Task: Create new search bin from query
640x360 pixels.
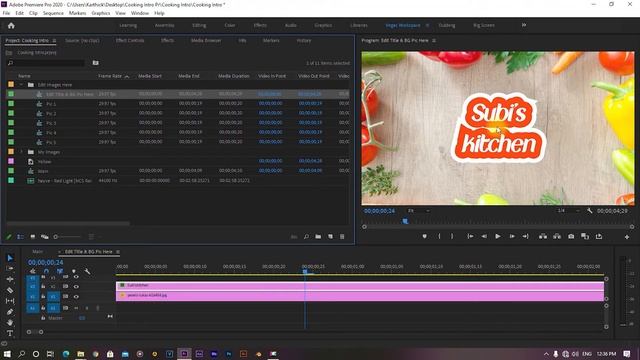Action: coord(96,63)
